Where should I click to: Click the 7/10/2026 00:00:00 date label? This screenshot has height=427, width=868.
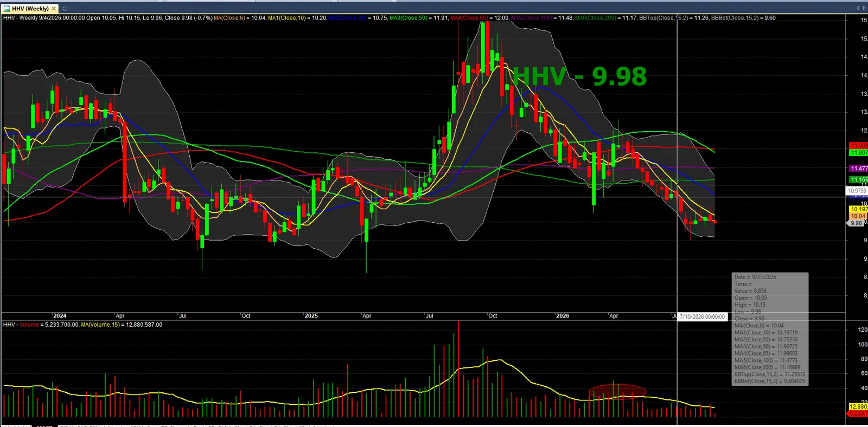[702, 317]
